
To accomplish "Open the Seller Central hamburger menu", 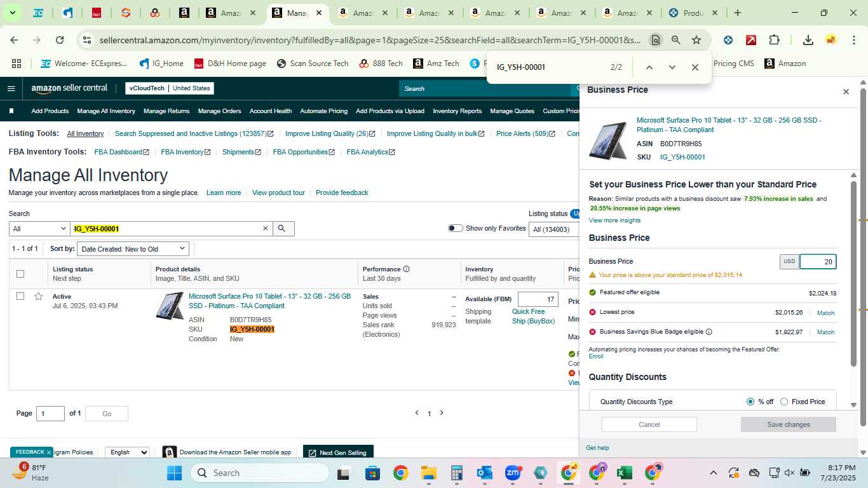I will [11, 88].
